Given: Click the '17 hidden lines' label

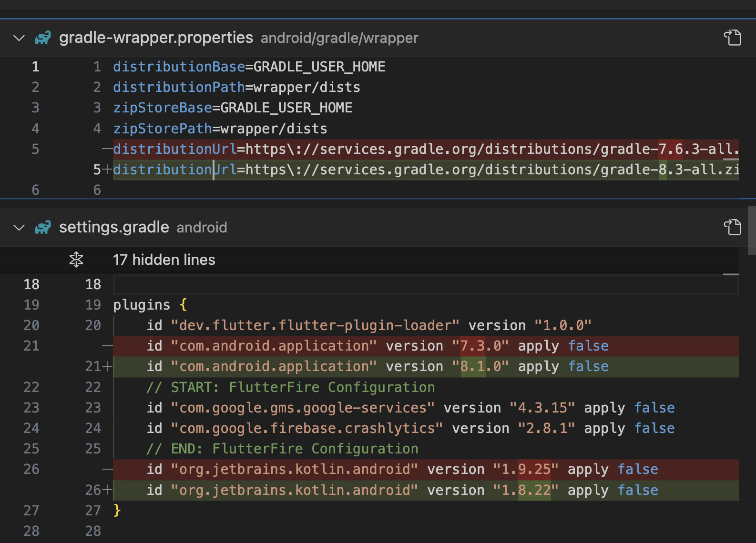Looking at the screenshot, I should pyautogui.click(x=164, y=260).
